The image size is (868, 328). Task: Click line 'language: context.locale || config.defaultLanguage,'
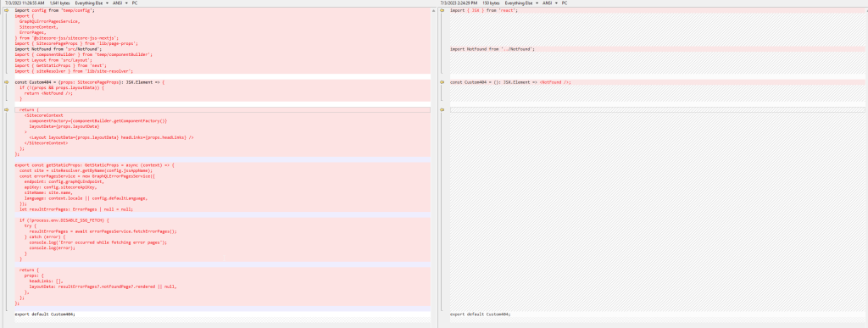tap(86, 198)
